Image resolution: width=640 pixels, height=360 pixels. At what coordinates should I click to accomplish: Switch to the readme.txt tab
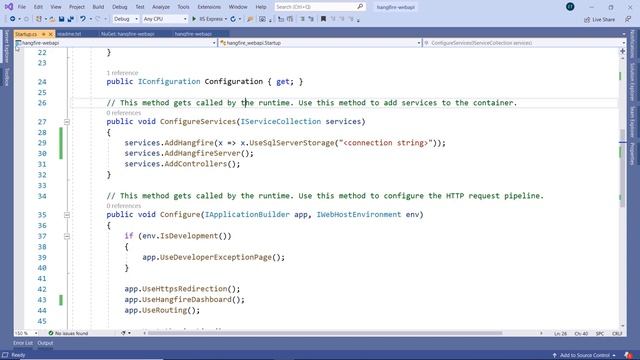(x=69, y=34)
